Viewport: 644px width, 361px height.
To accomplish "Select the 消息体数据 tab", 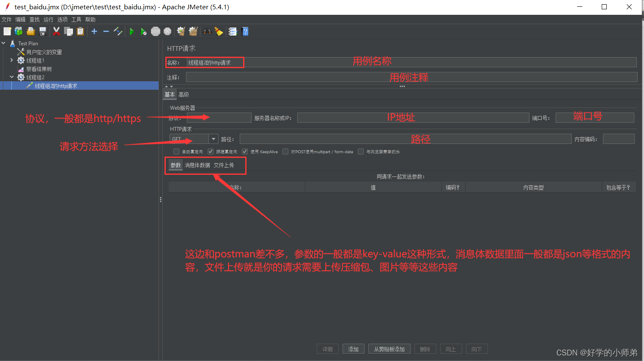I will point(197,165).
